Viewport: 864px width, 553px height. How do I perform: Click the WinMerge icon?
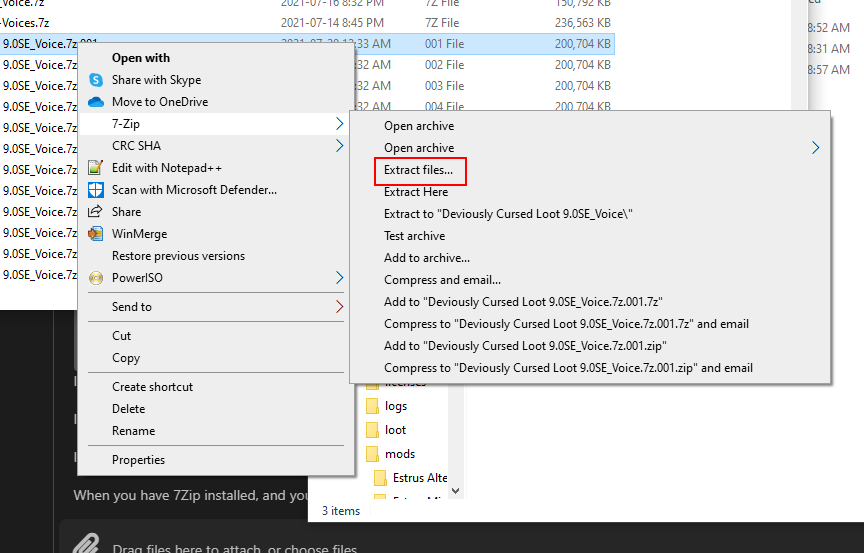pyautogui.click(x=96, y=234)
